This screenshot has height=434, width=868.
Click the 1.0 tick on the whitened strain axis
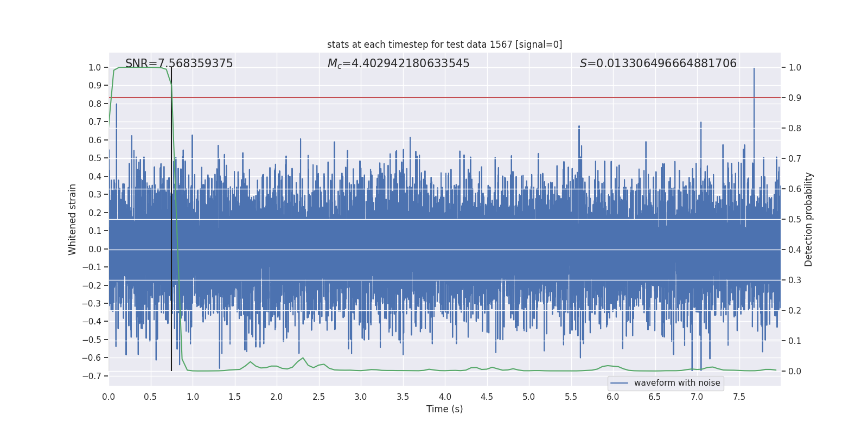pos(95,67)
